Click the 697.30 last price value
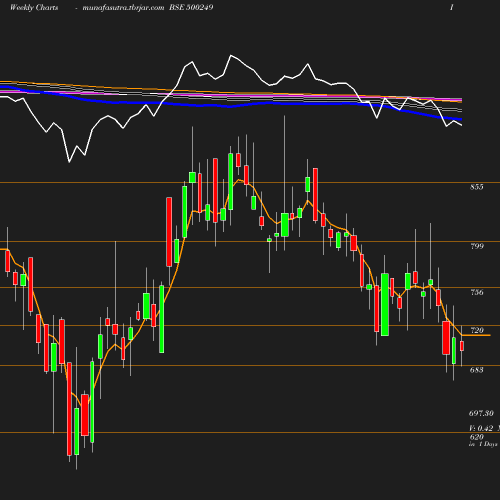This screenshot has height=500, width=500. pos(481,413)
